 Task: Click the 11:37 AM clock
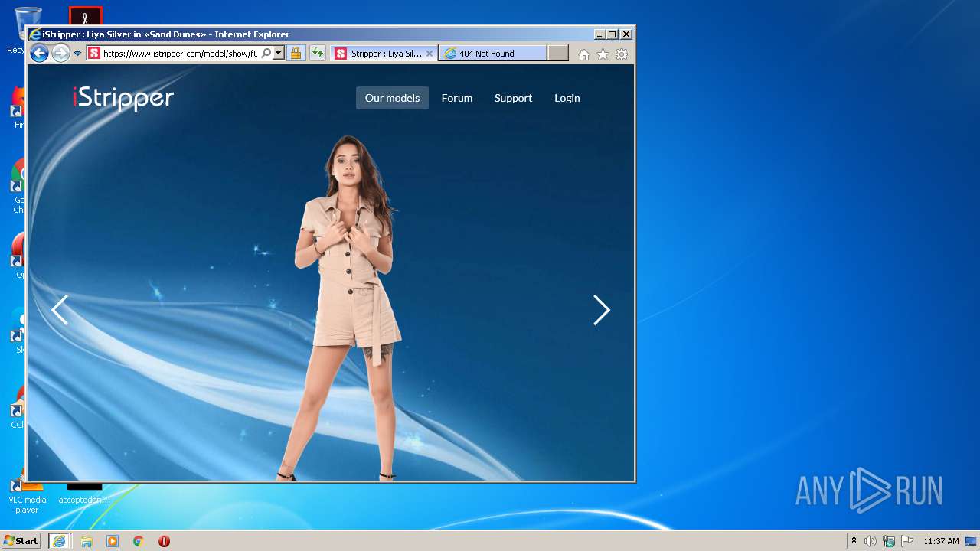pyautogui.click(x=941, y=541)
